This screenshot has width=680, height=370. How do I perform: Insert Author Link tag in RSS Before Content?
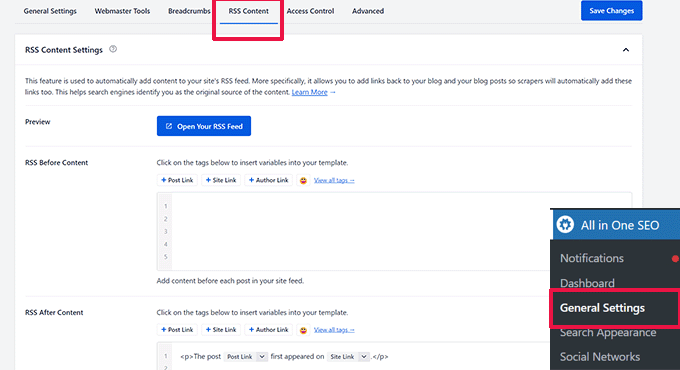[x=268, y=180]
